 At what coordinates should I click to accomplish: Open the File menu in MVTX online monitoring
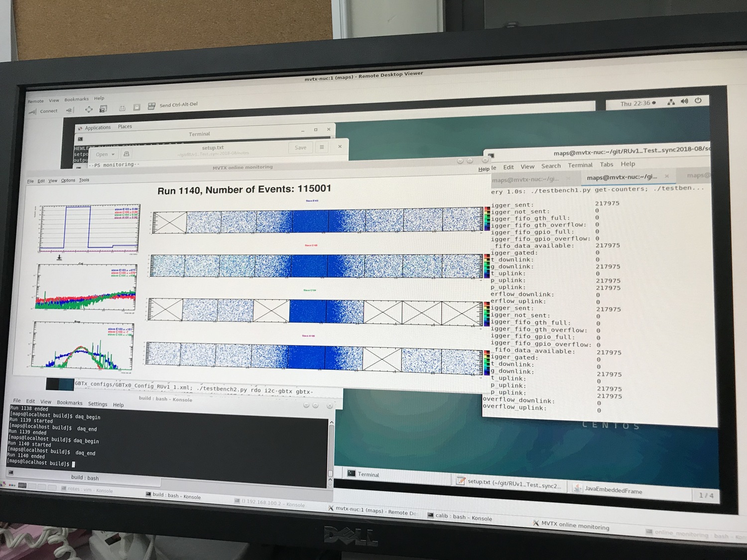(30, 181)
